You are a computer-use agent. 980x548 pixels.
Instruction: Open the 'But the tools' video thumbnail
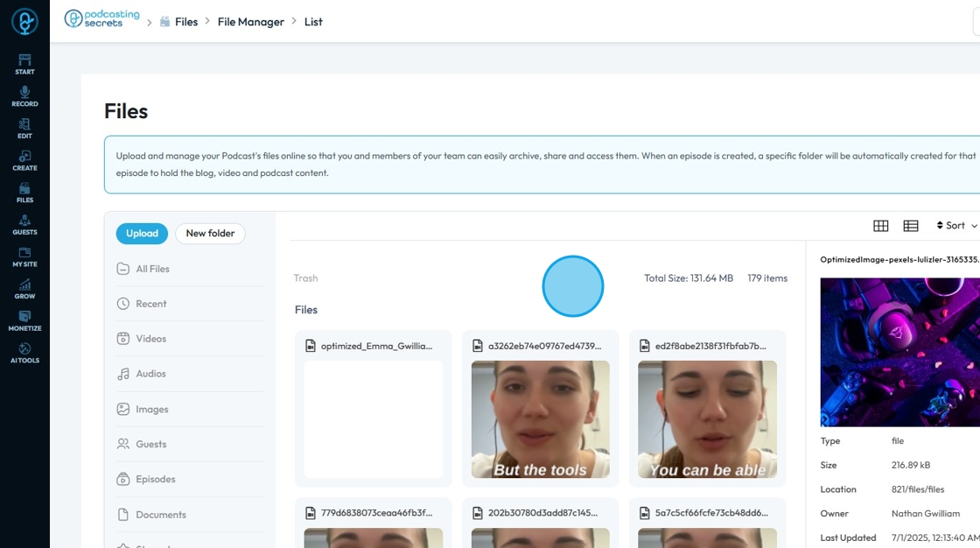(540, 419)
